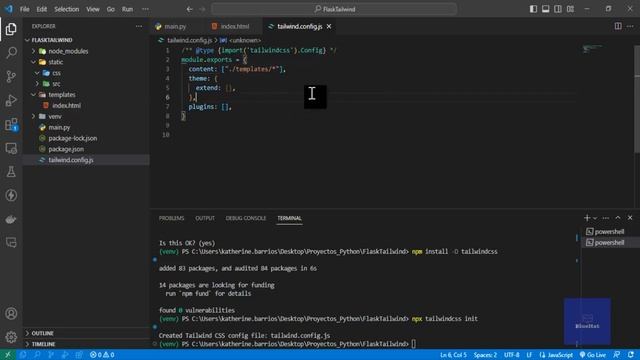Open the Run and Debug view
Screen dimensions: 640x360
11,100
